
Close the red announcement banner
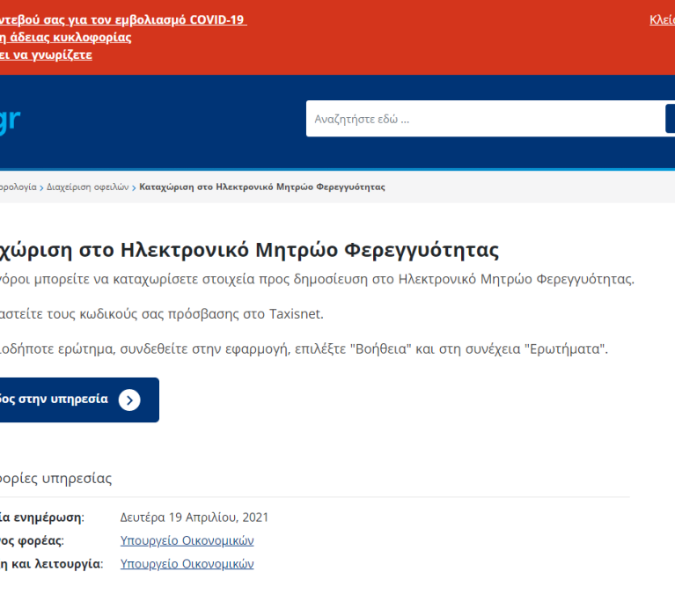(663, 20)
